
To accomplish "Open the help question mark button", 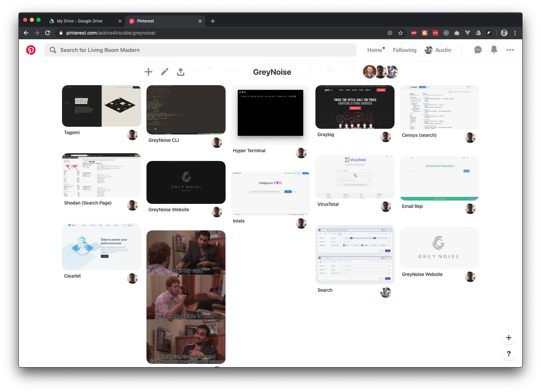I will pyautogui.click(x=509, y=354).
